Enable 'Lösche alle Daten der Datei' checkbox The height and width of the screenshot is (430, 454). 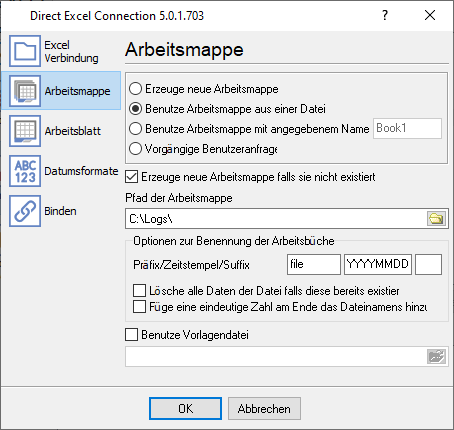click(x=139, y=291)
